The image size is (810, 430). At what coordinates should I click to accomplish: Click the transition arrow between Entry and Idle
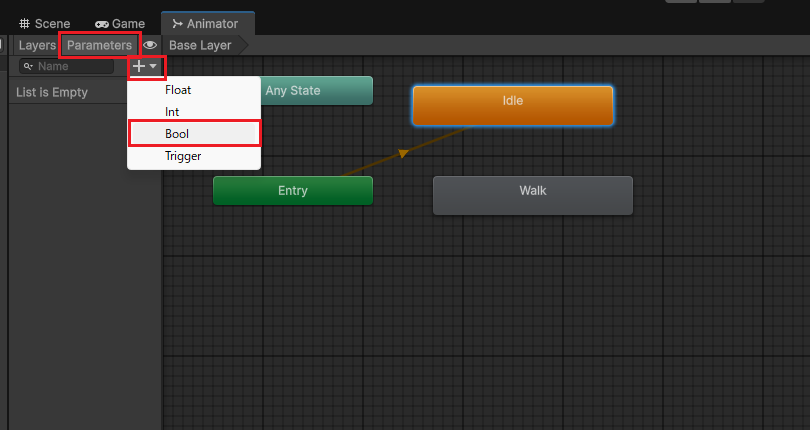(x=403, y=153)
